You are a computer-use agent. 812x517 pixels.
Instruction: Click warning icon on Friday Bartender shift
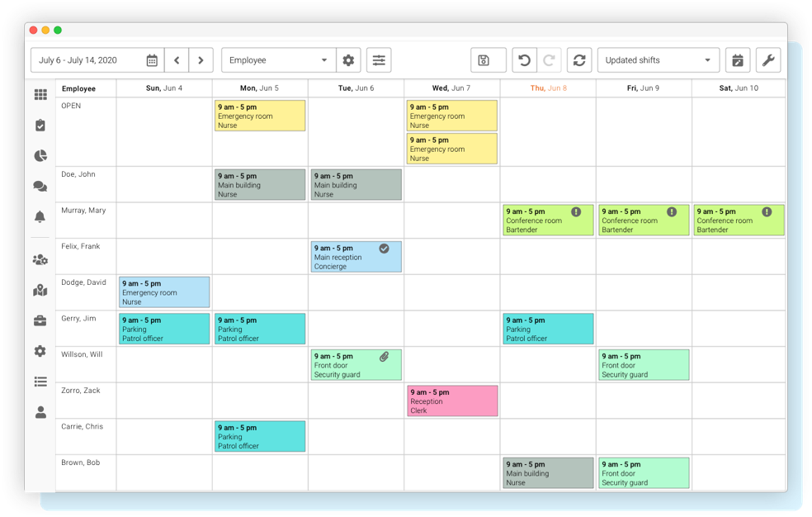pos(672,212)
